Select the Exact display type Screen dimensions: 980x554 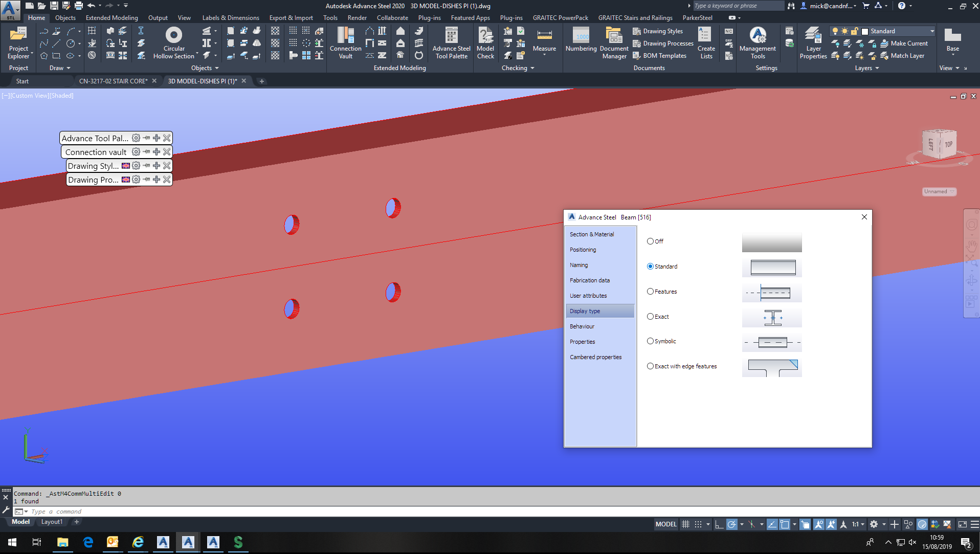pyautogui.click(x=650, y=316)
